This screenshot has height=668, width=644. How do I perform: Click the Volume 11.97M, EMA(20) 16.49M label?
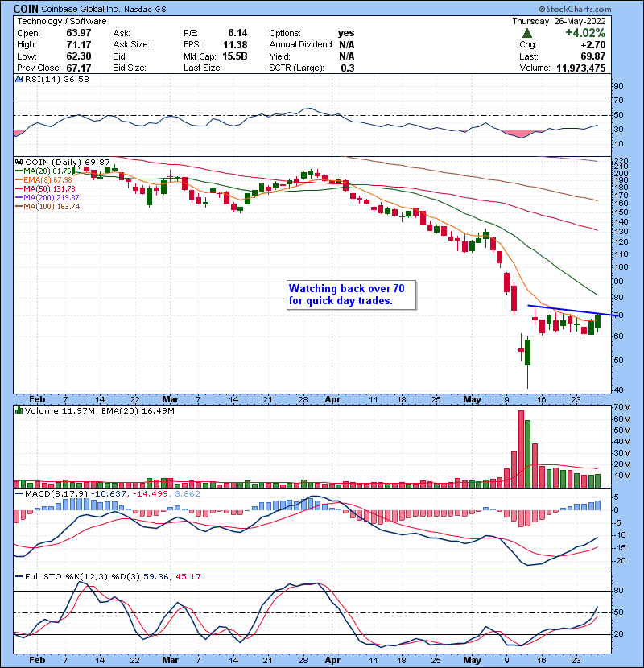(99, 410)
